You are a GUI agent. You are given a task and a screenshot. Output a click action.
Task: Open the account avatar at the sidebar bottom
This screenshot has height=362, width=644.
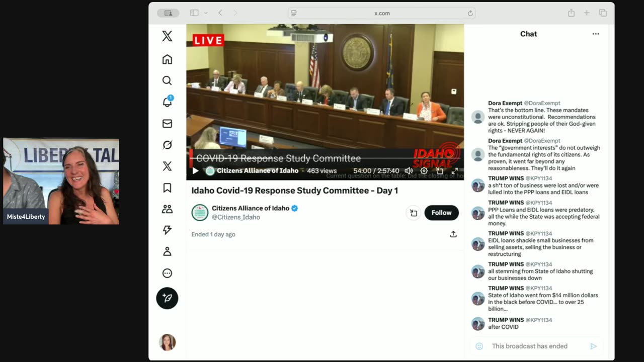coord(167,342)
